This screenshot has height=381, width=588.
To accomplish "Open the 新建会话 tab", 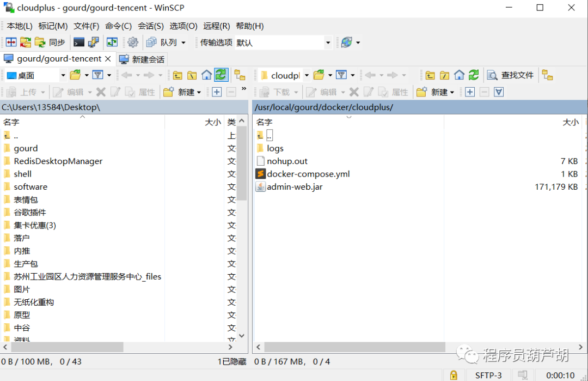I will tap(142, 59).
